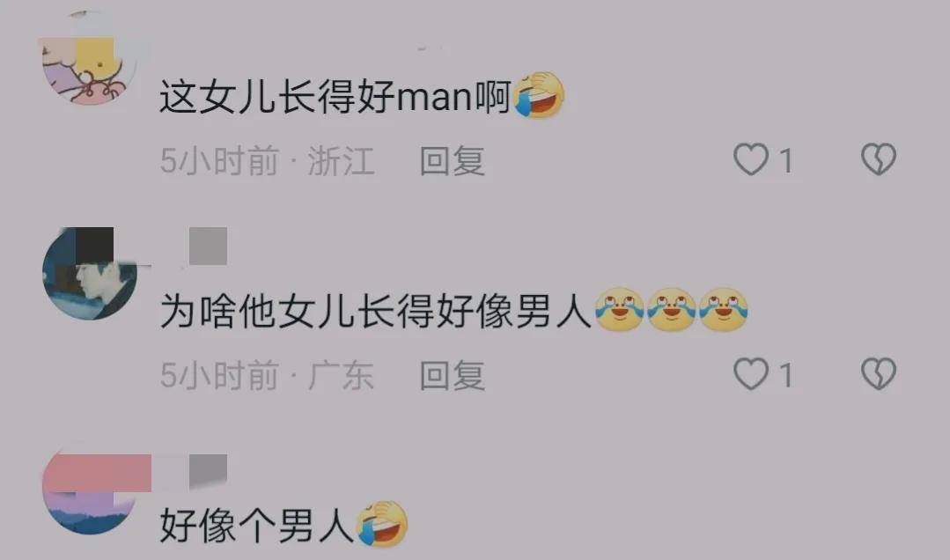Viewport: 950px width, 560px height.
Task: Open the mountain landscape avatar profile
Action: tap(90, 490)
